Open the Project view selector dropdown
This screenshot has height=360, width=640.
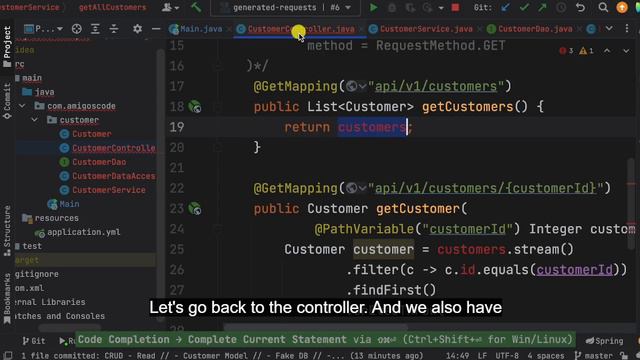[x=43, y=29]
